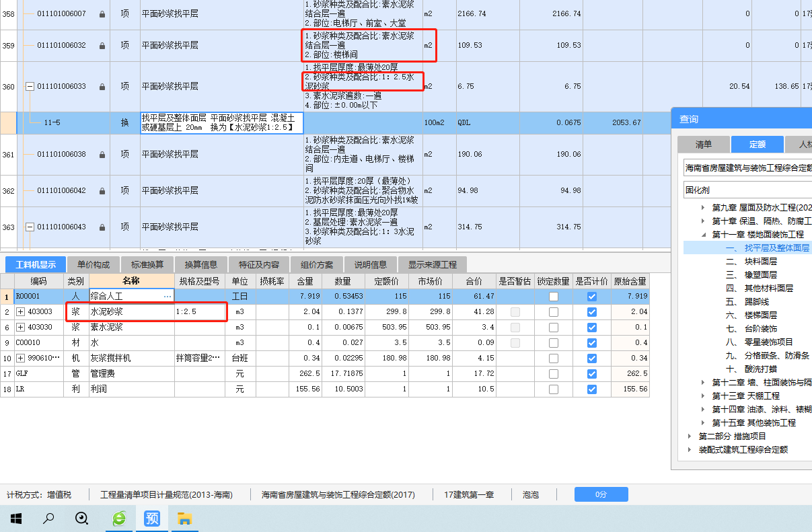Expand material 403003 水泥砂浆 breakdown
Screen dimensions: 812x532
click(20, 312)
